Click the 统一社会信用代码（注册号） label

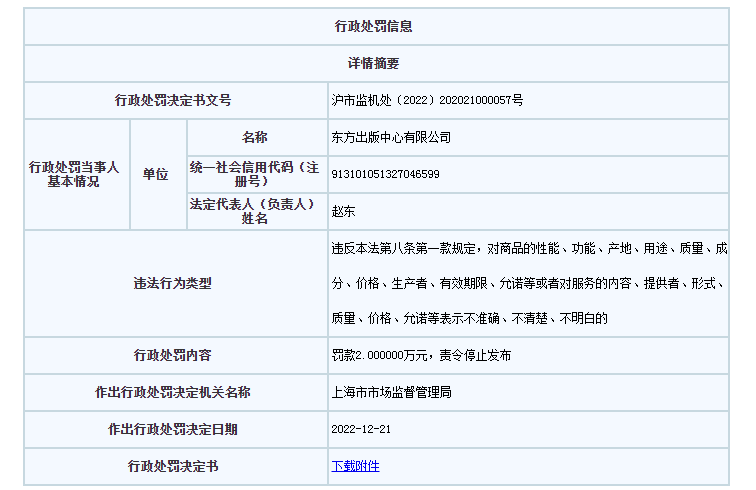(x=255, y=174)
